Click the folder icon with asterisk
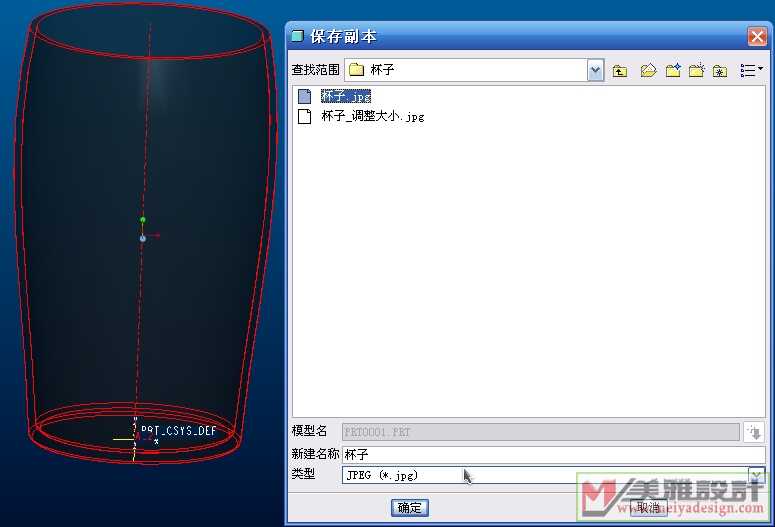 point(720,71)
